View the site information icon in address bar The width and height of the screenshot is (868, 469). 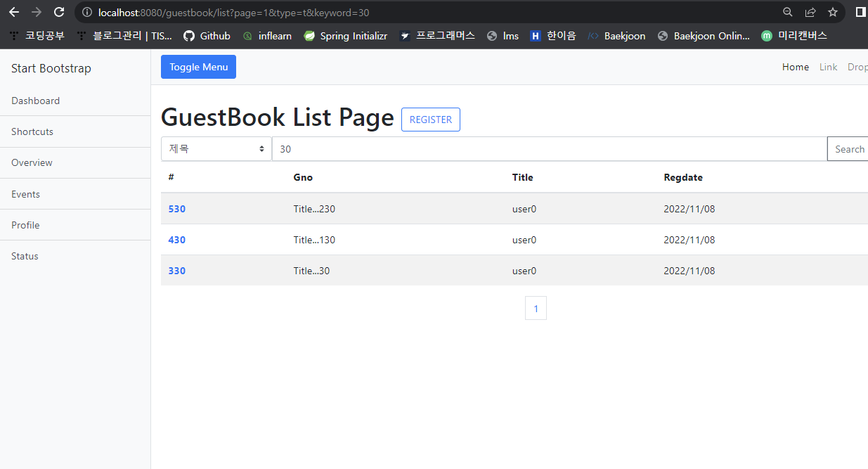point(87,12)
